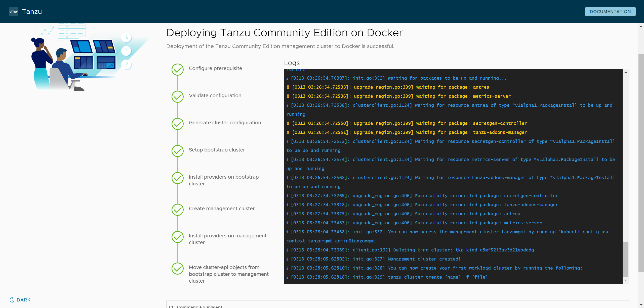Image resolution: width=644 pixels, height=308 pixels.
Task: Click the 'Move cluster-api objects' step label
Action: (x=229, y=274)
